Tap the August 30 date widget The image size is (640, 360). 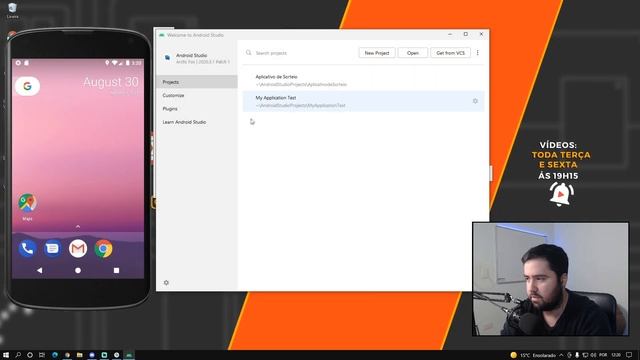(111, 82)
